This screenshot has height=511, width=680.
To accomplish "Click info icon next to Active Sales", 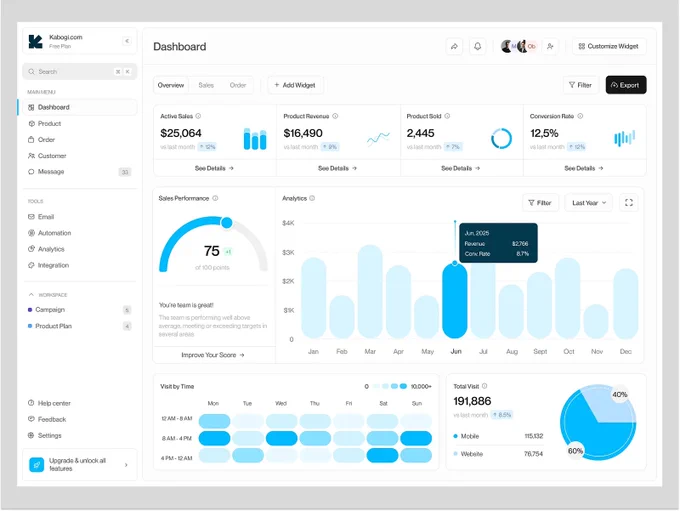I will (x=198, y=116).
